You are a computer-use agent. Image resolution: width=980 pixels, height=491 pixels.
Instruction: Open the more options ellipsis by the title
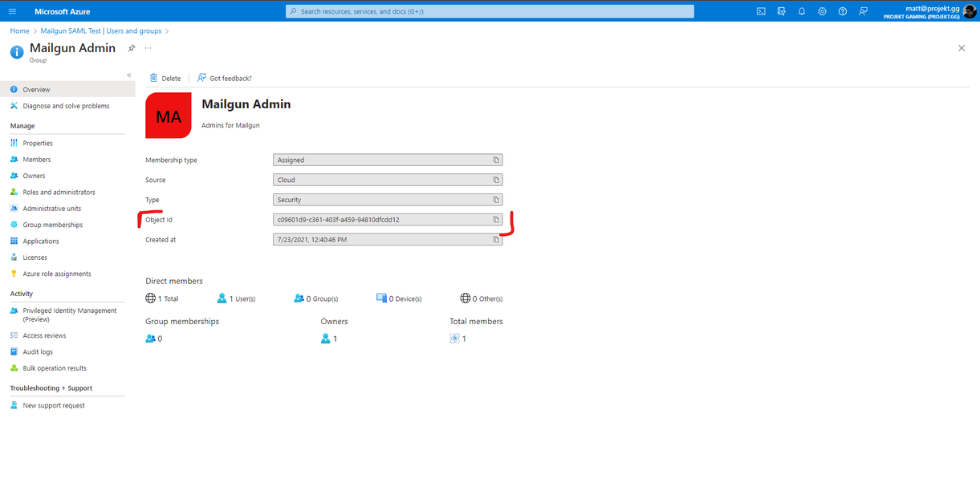[x=148, y=48]
